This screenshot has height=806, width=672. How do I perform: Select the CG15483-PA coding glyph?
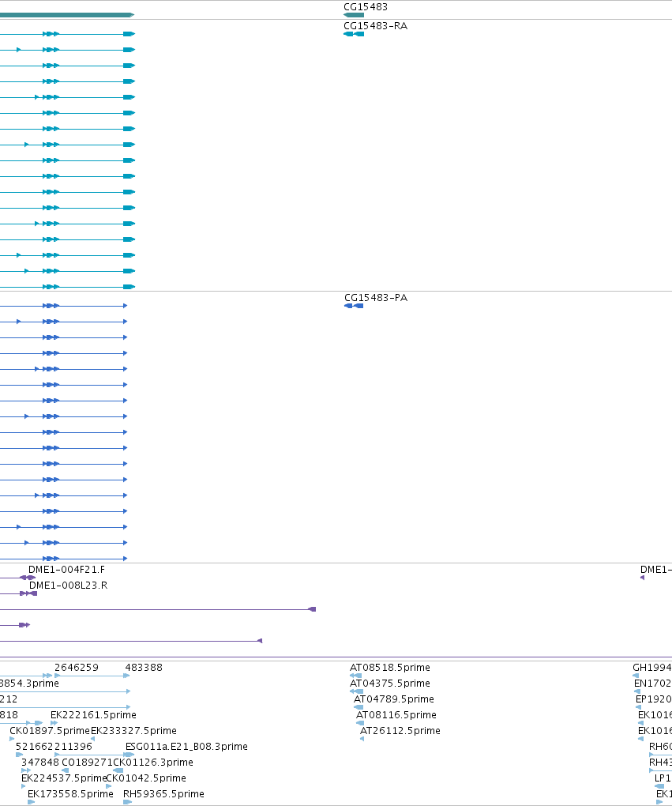click(354, 306)
